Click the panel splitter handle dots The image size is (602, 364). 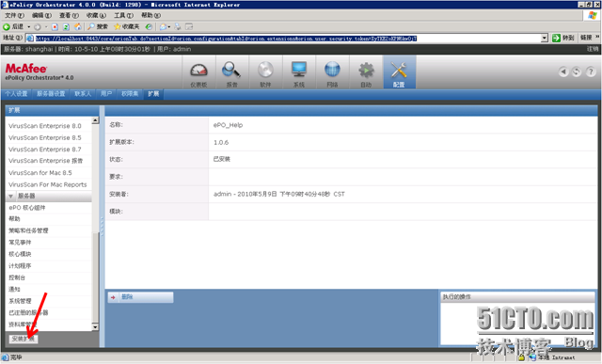pos(103,226)
